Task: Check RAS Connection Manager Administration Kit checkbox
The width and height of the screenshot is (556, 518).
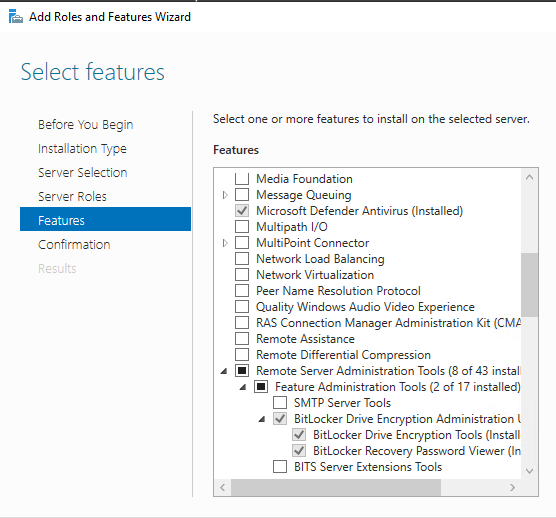Action: pos(242,323)
